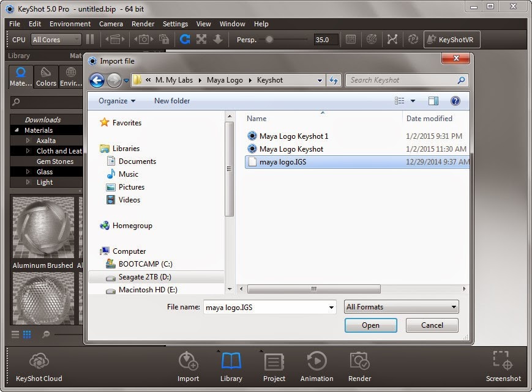Open the All Formats filter dropdown
Screen dimensions: 532x392
coord(402,306)
